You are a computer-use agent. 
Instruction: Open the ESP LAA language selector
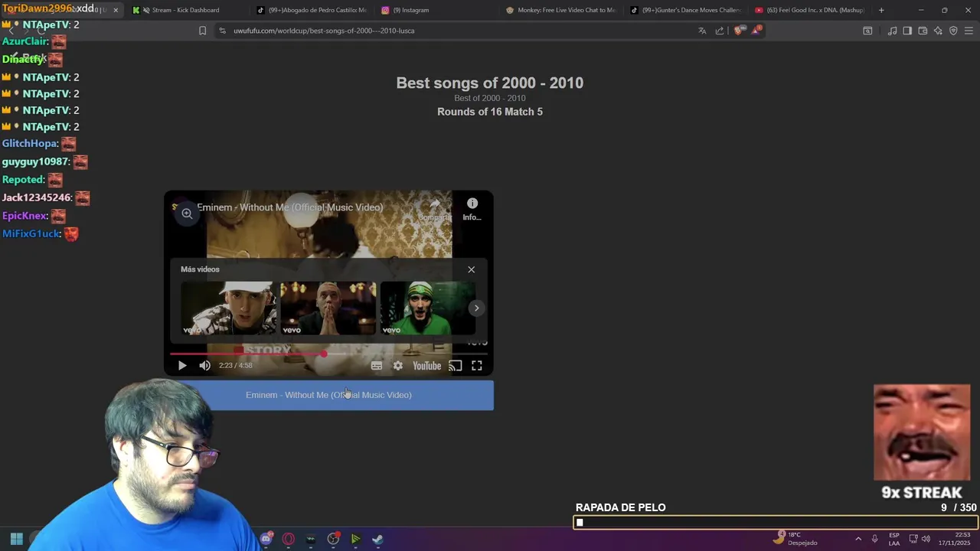click(894, 539)
